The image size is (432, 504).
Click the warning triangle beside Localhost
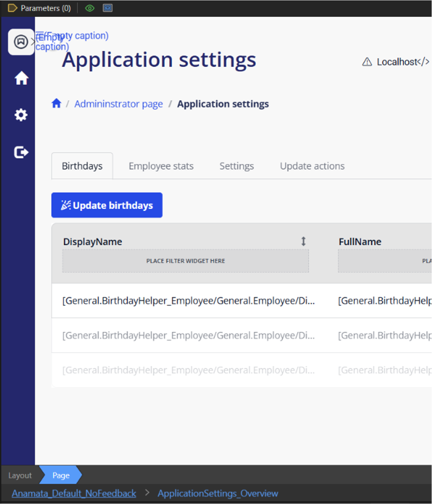coord(367,62)
